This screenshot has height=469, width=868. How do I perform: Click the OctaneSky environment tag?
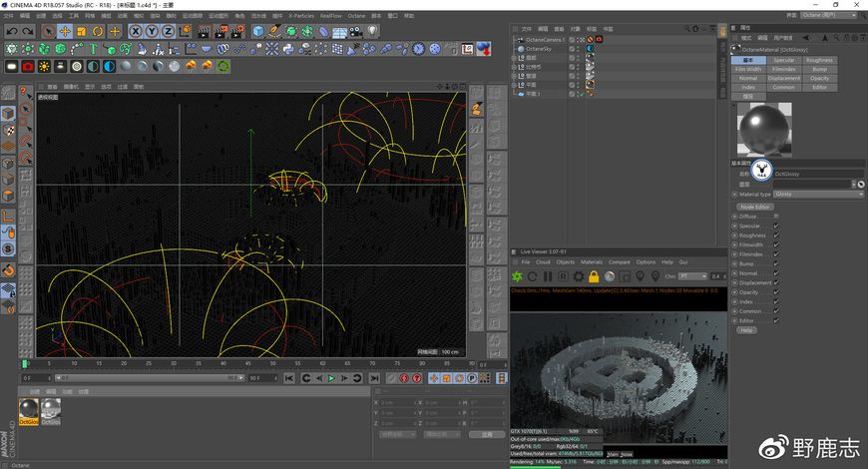(x=590, y=49)
